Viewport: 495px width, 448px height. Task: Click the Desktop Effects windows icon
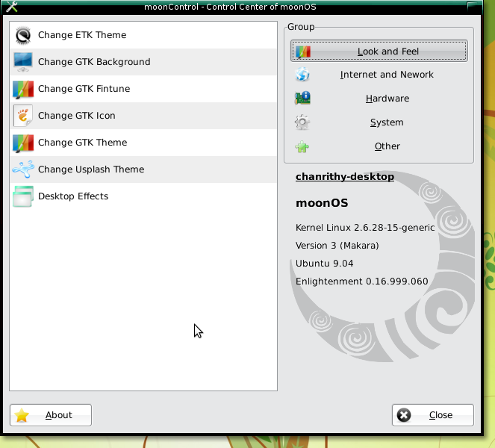23,196
